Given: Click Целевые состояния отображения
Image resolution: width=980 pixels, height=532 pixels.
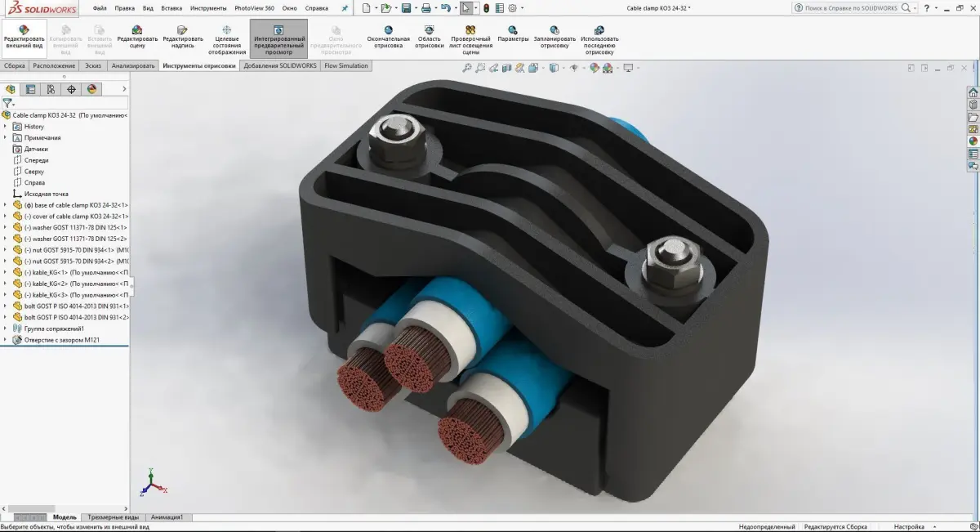Looking at the screenshot, I should point(227,39).
